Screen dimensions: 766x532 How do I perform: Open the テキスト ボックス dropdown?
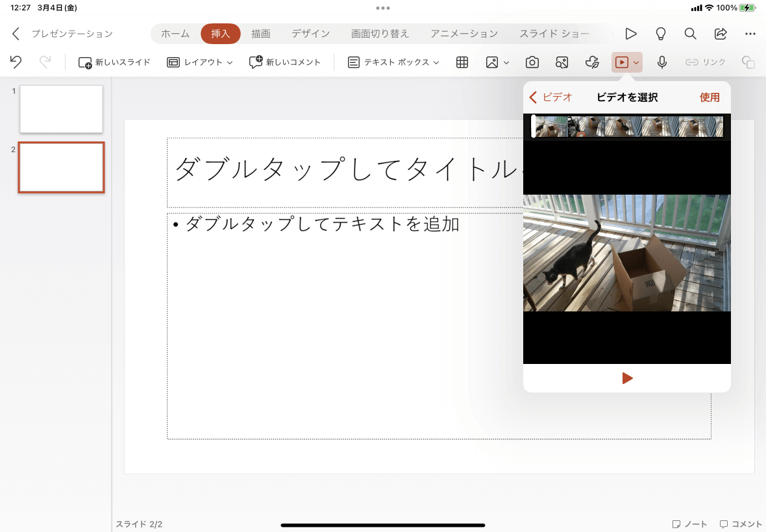coord(394,62)
